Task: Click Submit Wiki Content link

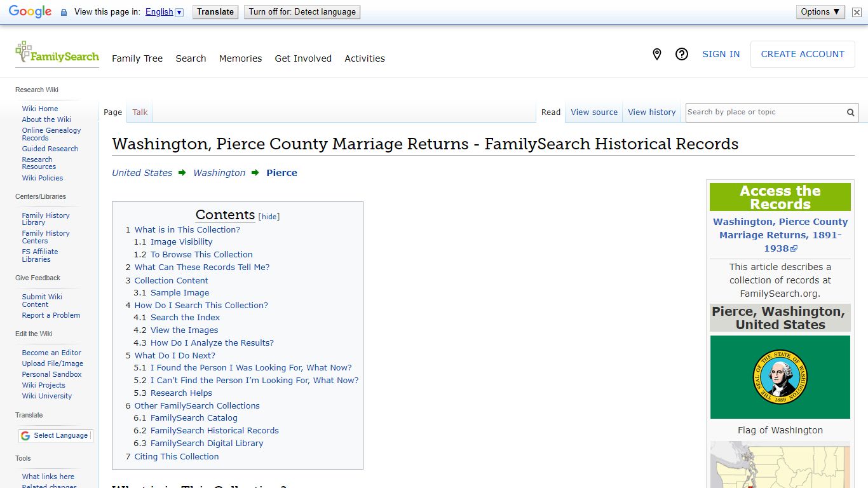Action: [42, 301]
